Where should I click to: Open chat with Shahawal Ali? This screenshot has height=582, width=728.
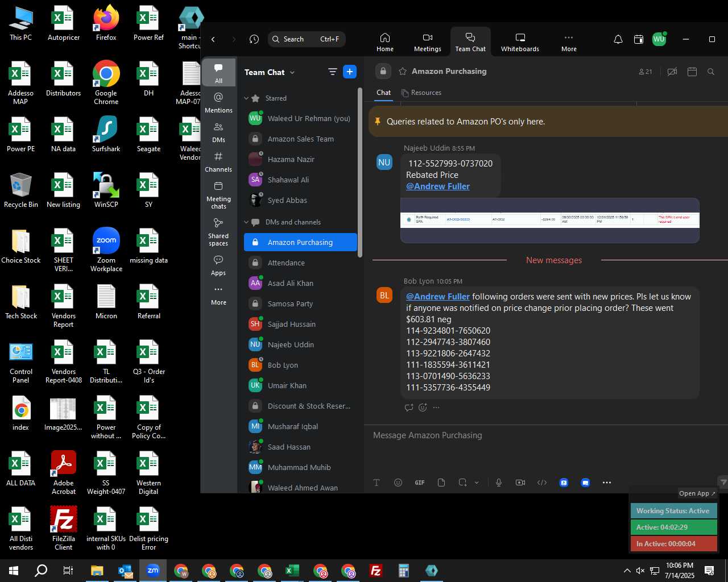tap(300, 180)
